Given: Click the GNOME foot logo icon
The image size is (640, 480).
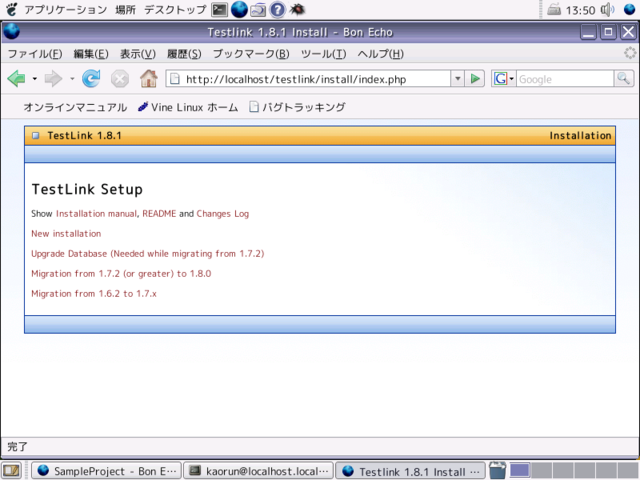Looking at the screenshot, I should [11, 9].
